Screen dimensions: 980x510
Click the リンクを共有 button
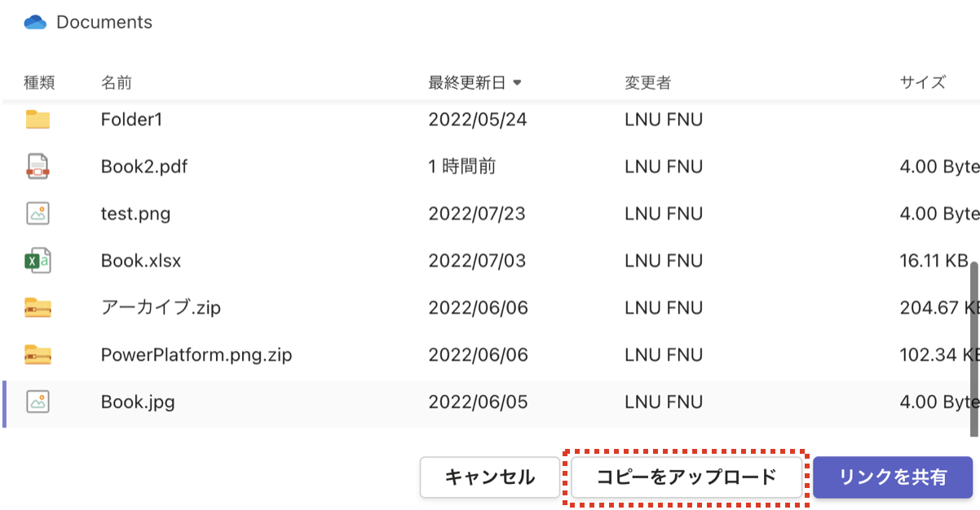[894, 477]
